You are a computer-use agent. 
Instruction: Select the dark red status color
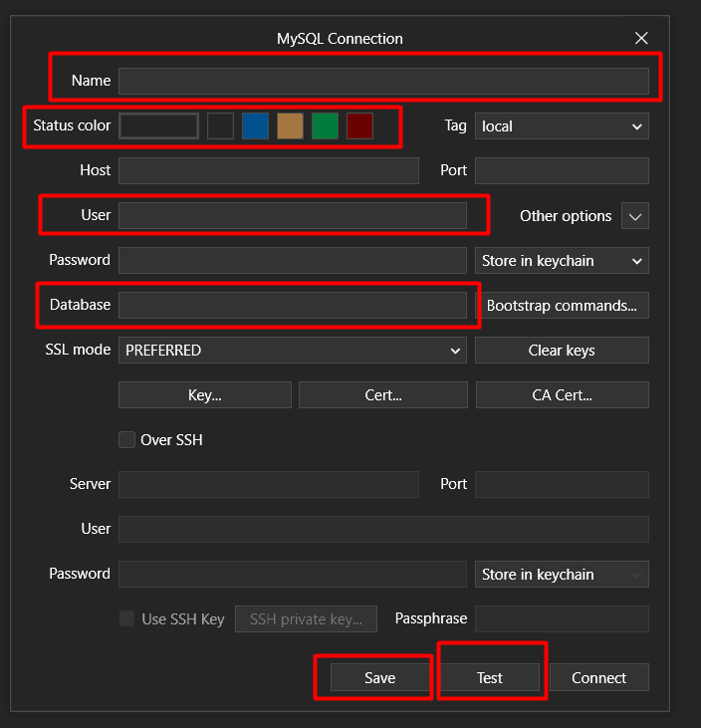[359, 125]
